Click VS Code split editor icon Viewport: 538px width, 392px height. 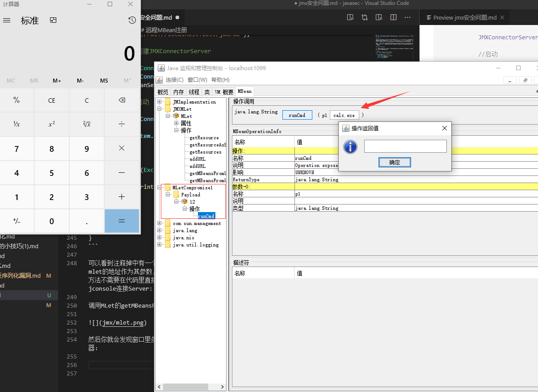(393, 17)
